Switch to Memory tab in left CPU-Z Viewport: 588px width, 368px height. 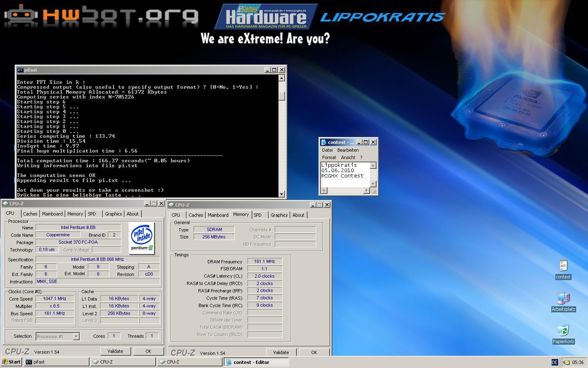[x=75, y=214]
